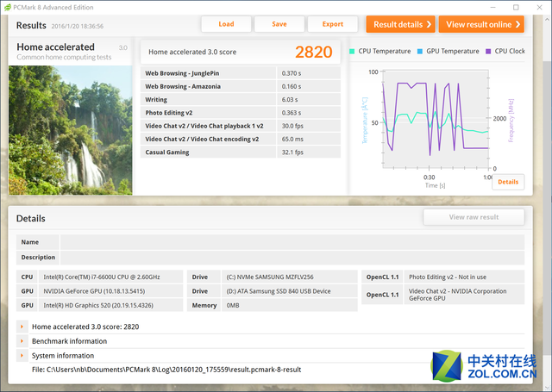552x392 pixels.
Task: Open View result online
Action: point(481,24)
